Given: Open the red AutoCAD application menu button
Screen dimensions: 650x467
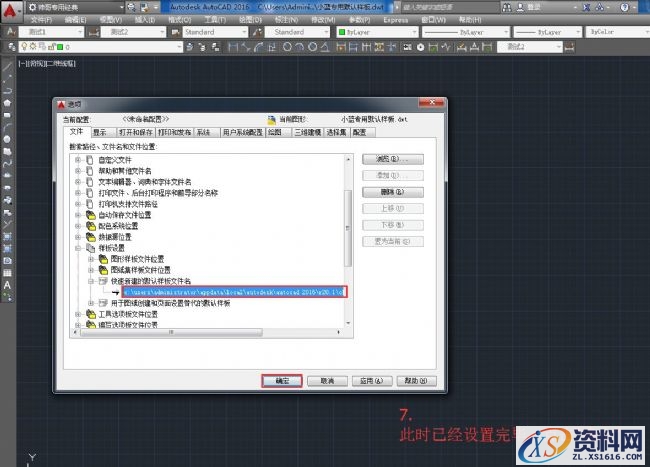Looking at the screenshot, I should point(9,11).
